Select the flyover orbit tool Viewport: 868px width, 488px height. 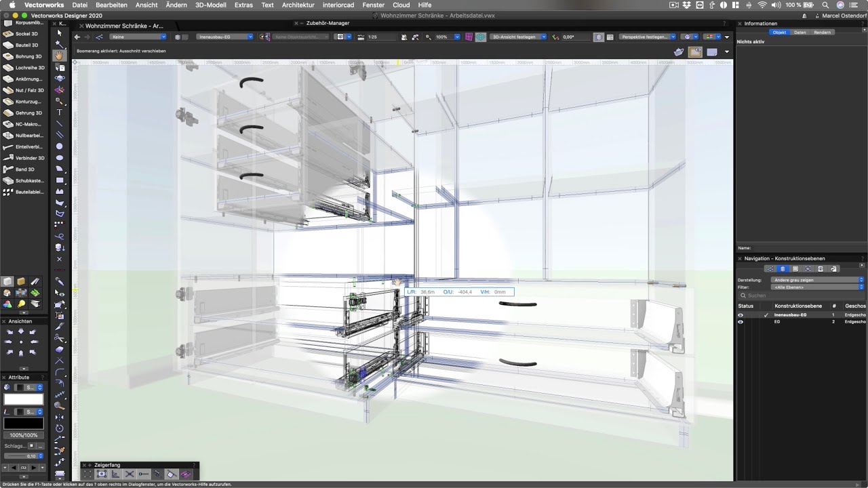click(60, 78)
